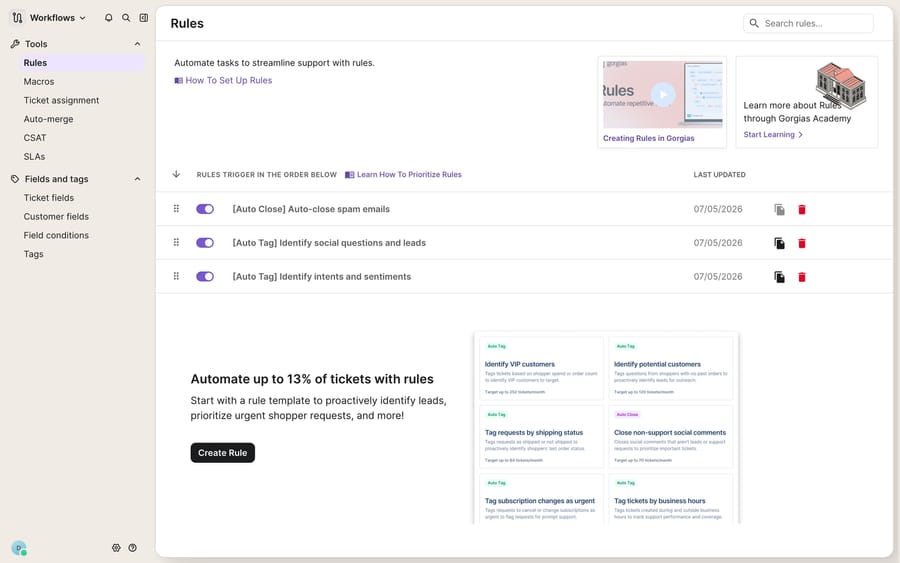Select Tag tickets by business hours template
This screenshot has width=900, height=563.
click(670, 499)
